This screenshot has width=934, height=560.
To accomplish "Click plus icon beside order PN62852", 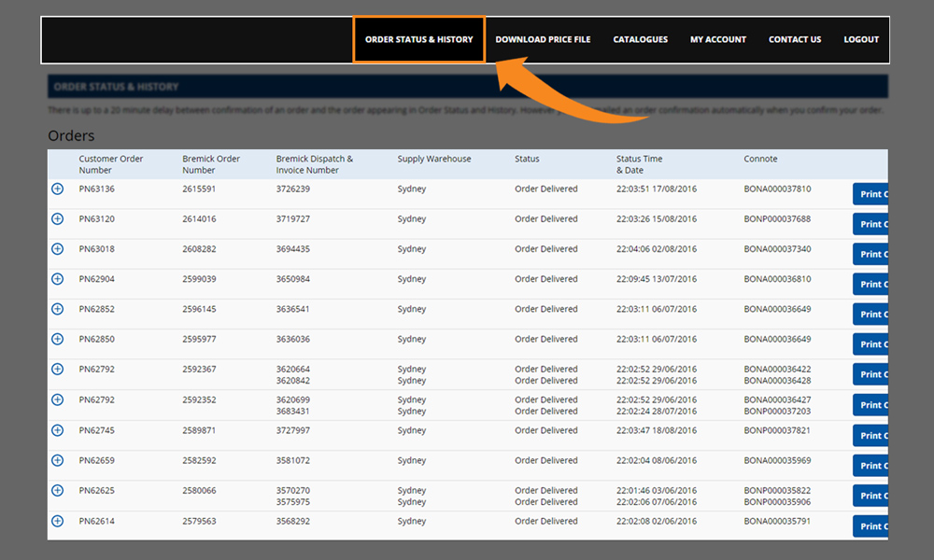I will 57,309.
